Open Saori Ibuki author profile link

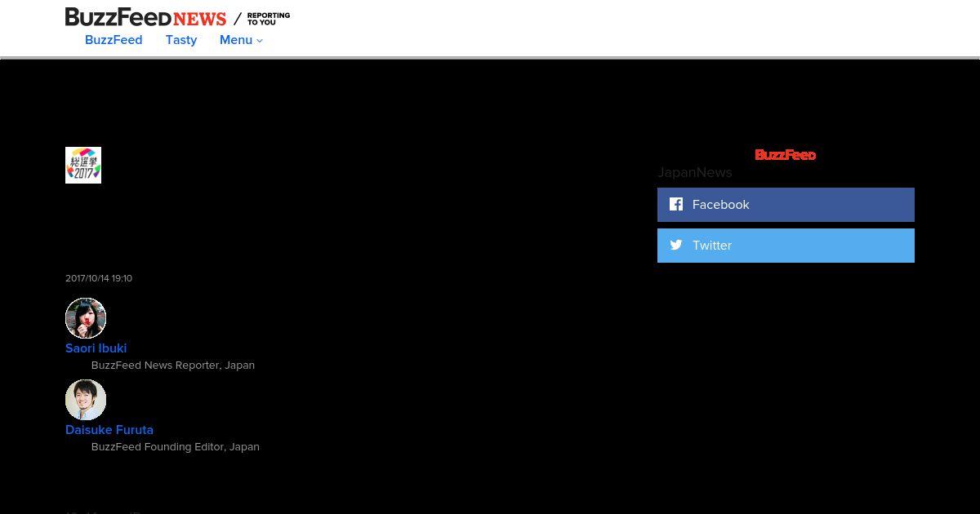click(x=96, y=348)
